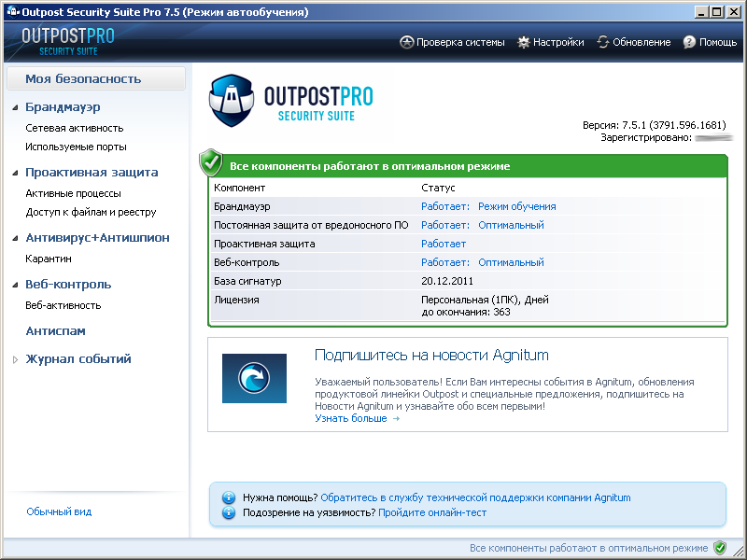747x560 pixels.
Task: Collapse the Брандмауэр section triangle
Action: coord(16,107)
